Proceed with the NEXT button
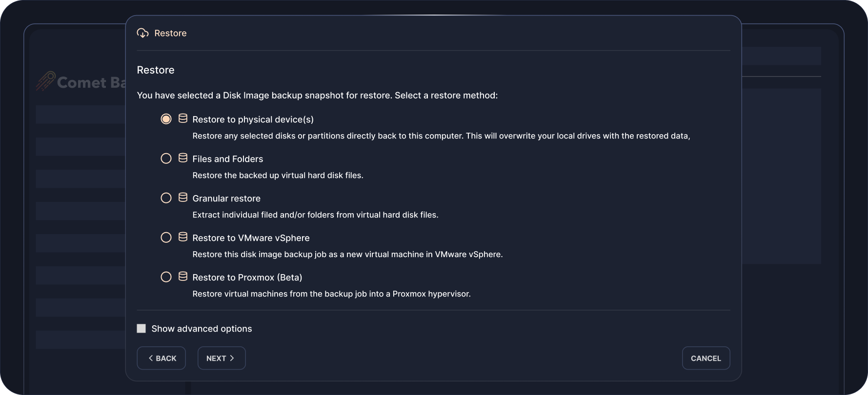Screen dimensions: 868x395 click(x=221, y=358)
